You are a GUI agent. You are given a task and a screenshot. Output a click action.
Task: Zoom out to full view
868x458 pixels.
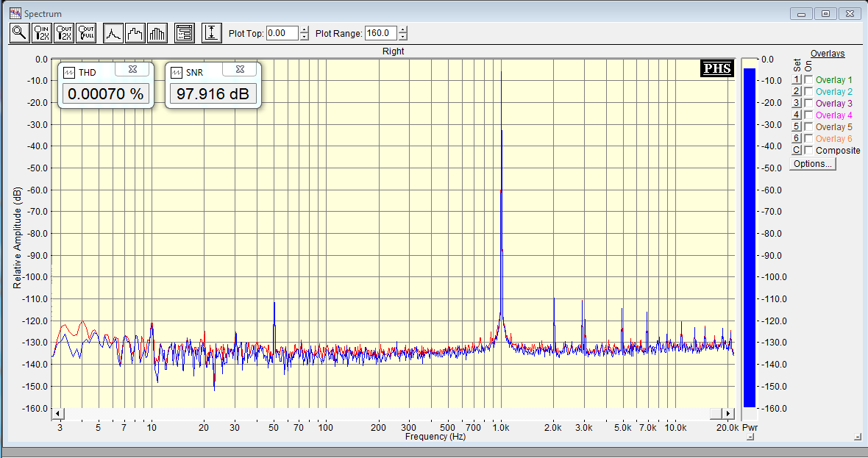(x=86, y=33)
